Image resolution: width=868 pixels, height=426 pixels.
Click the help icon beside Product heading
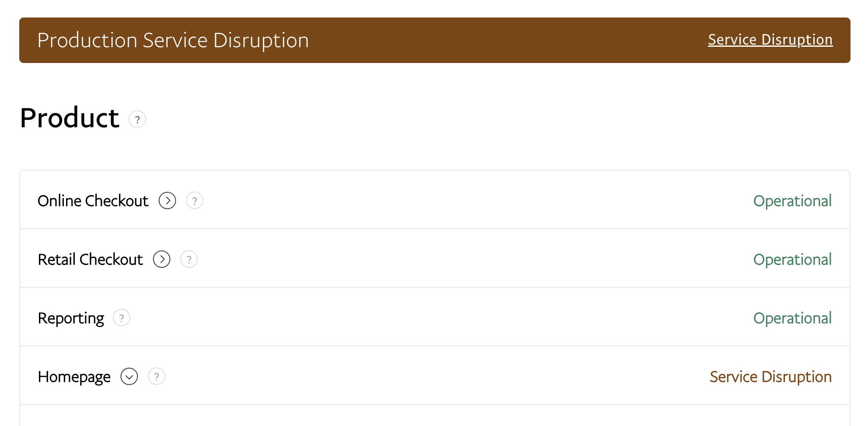coord(137,119)
